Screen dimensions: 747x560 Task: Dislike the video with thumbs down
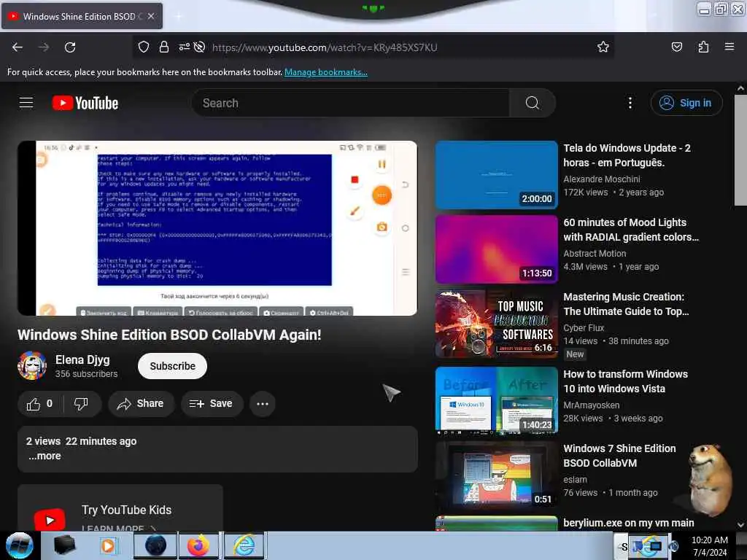click(x=82, y=404)
